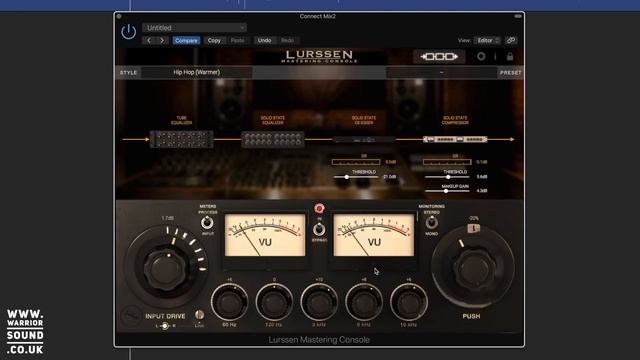Screen dimensions: 640x360
Task: Click the Undo button
Action: click(x=264, y=40)
